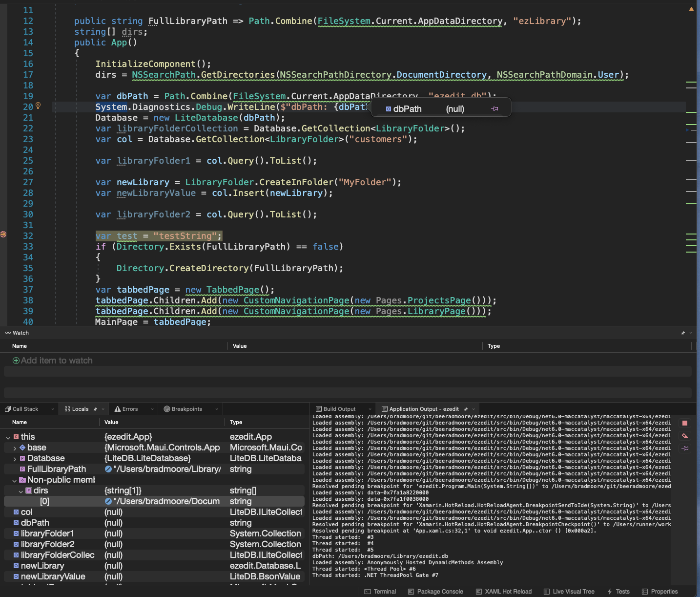Click the lightbulb icon on line 20
Screen dimensions: 700x597
click(x=38, y=106)
